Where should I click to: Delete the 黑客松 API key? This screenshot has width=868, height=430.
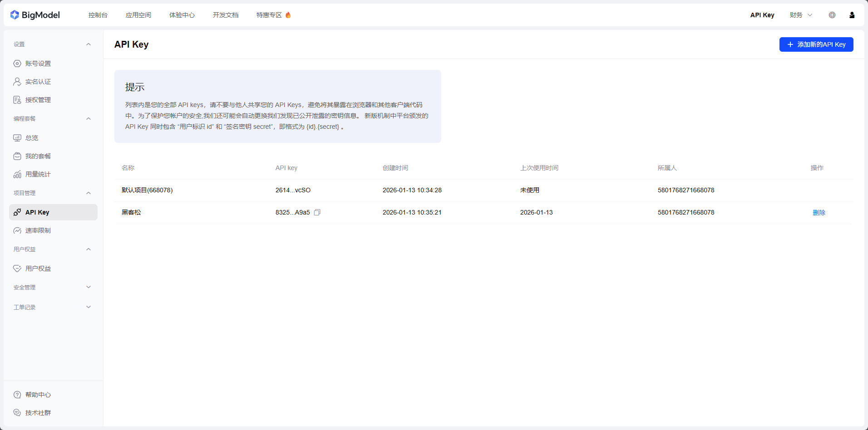coord(819,212)
